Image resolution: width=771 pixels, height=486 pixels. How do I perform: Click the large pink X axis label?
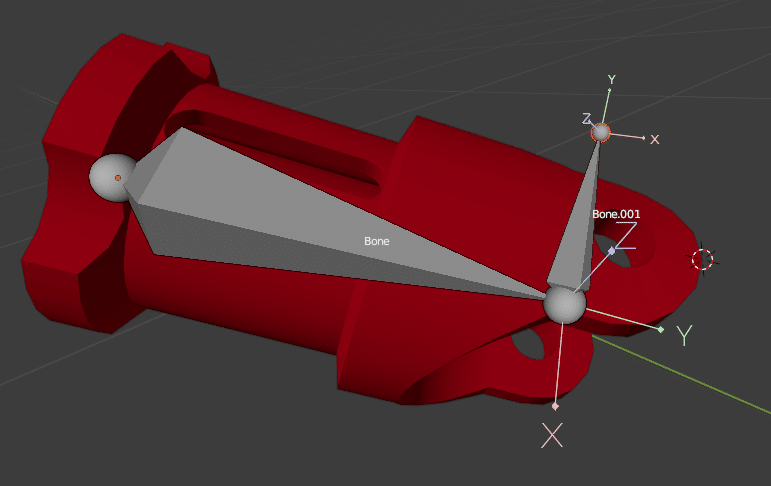pos(552,435)
